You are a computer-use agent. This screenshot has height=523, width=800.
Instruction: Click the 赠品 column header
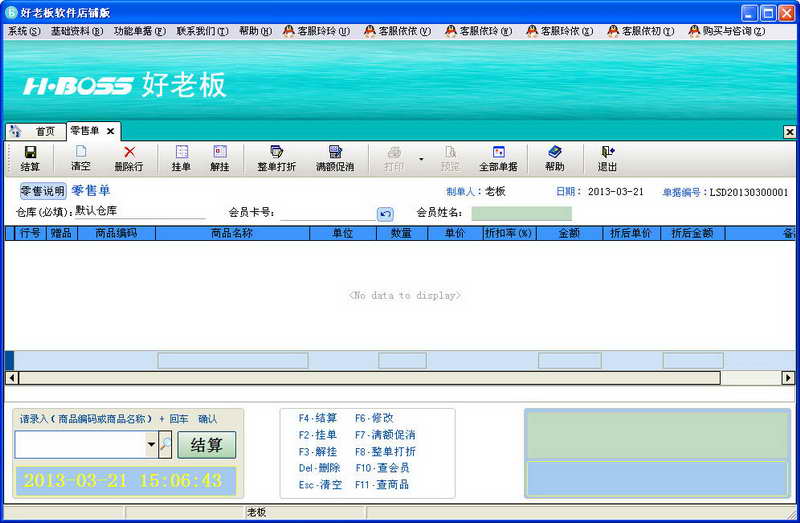tap(62, 233)
